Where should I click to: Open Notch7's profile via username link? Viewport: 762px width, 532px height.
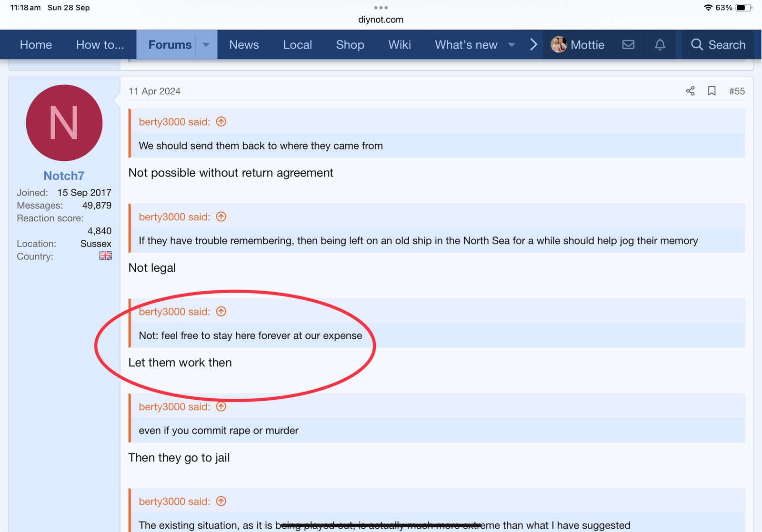click(64, 176)
